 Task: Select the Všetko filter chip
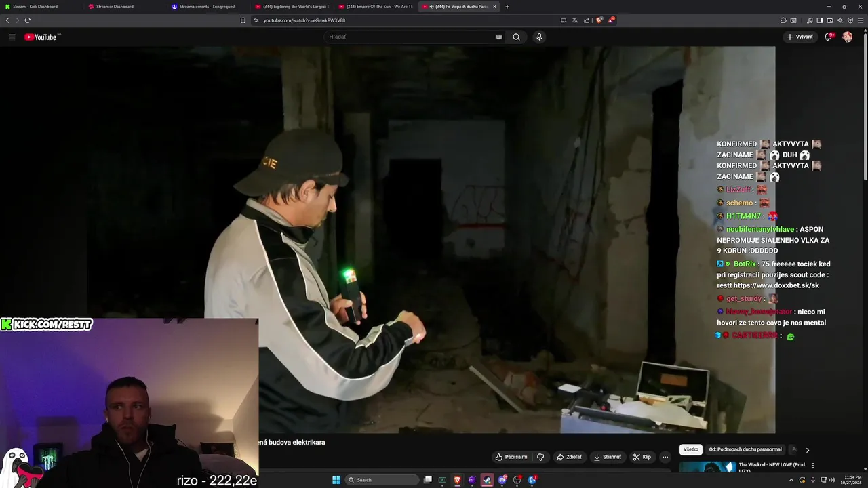[691, 449]
